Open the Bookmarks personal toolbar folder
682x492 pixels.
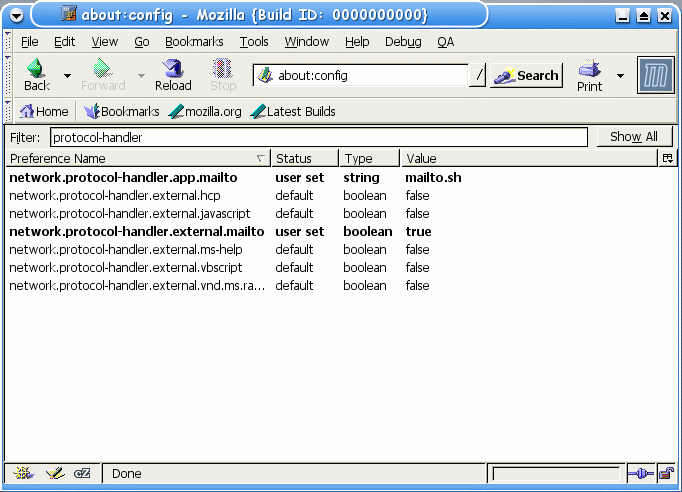(121, 112)
